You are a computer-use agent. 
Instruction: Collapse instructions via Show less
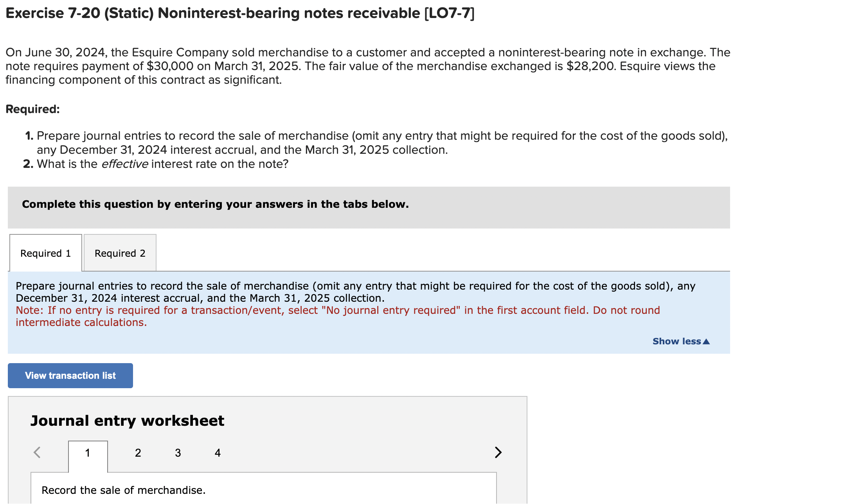[x=681, y=341]
